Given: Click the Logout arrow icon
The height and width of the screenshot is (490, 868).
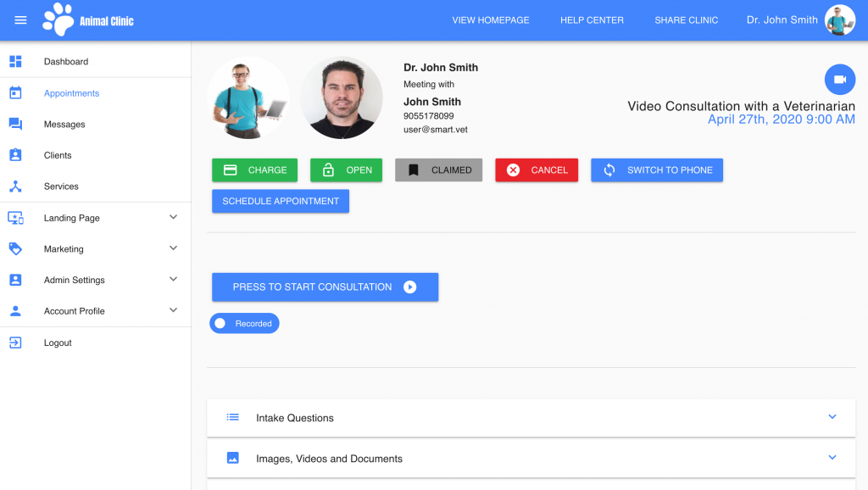Looking at the screenshot, I should pyautogui.click(x=15, y=342).
